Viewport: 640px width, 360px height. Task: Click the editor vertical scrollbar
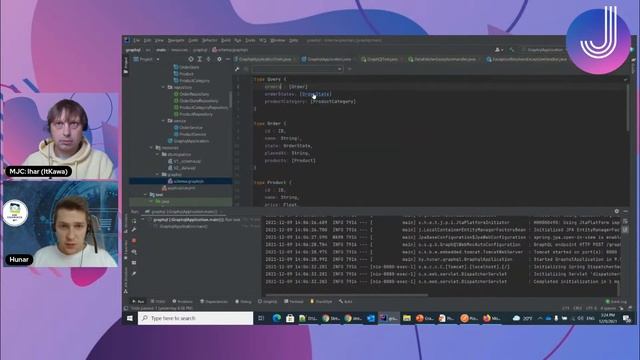(x=628, y=108)
